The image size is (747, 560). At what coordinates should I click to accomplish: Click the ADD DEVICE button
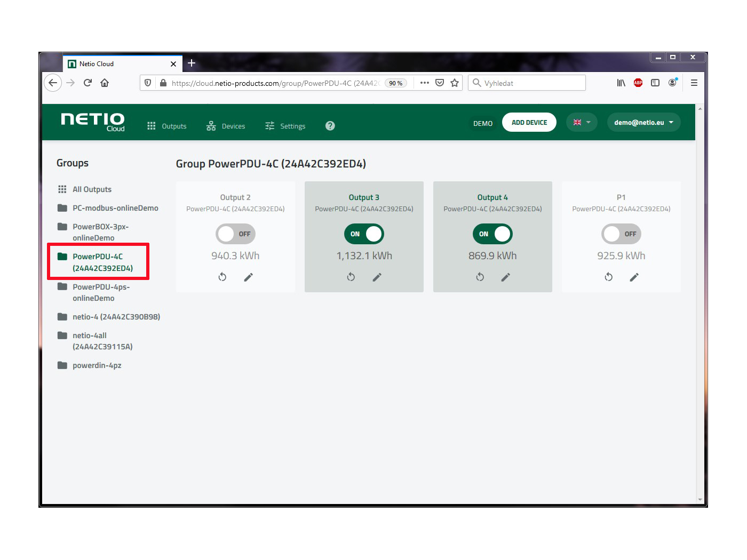pyautogui.click(x=529, y=122)
